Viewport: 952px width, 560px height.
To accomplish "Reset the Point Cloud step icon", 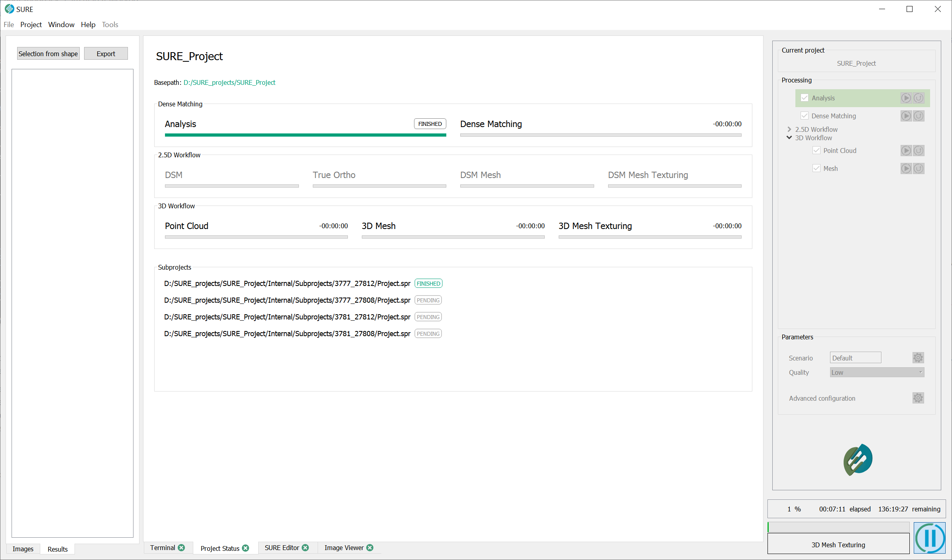I will tap(919, 151).
